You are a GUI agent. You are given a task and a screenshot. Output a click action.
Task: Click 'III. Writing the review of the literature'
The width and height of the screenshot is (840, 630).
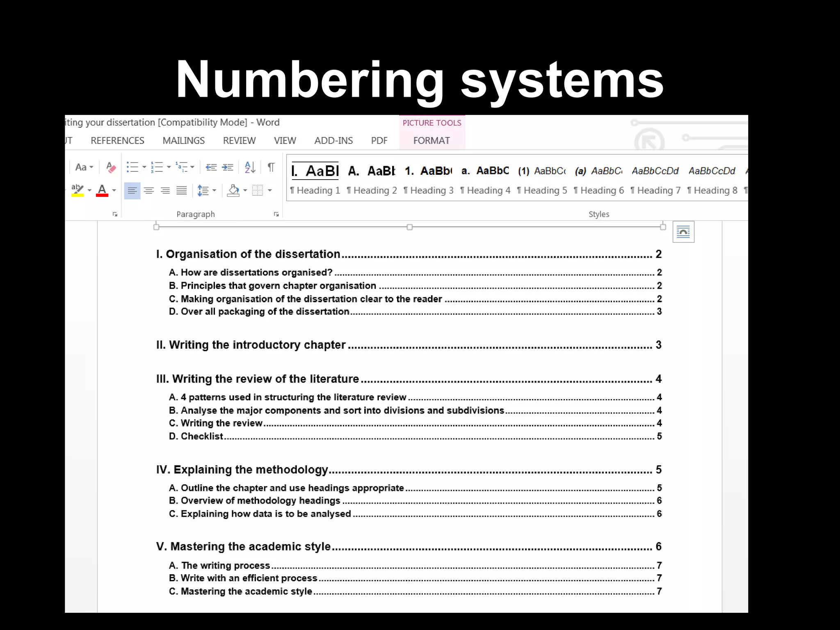click(409, 379)
